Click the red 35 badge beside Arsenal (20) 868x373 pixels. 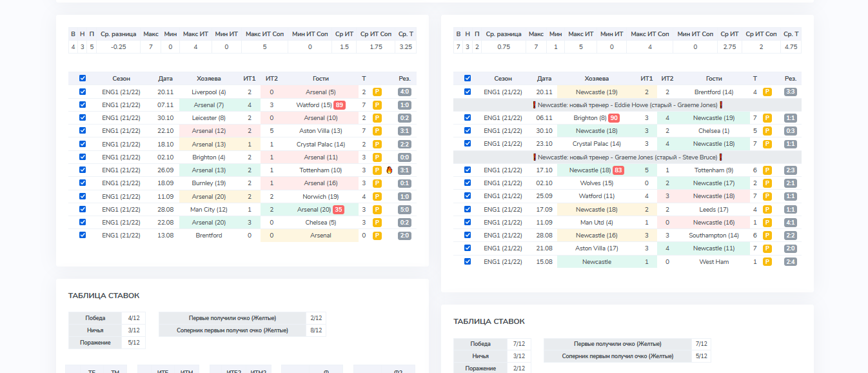[339, 210]
